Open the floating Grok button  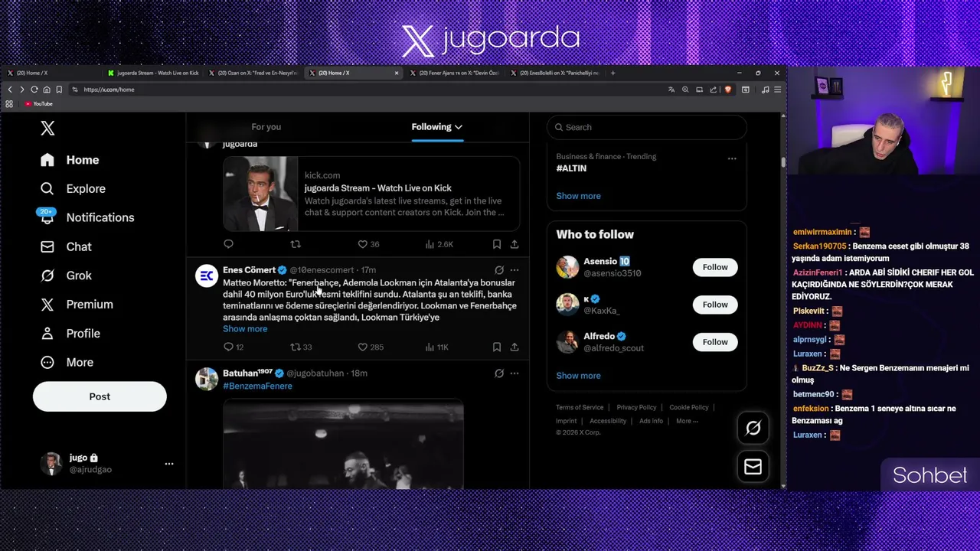[x=753, y=429]
